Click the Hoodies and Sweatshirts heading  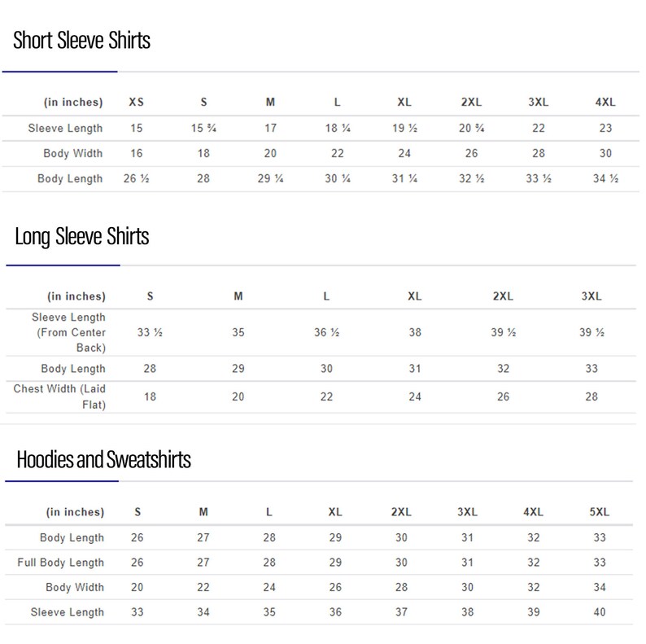click(103, 459)
